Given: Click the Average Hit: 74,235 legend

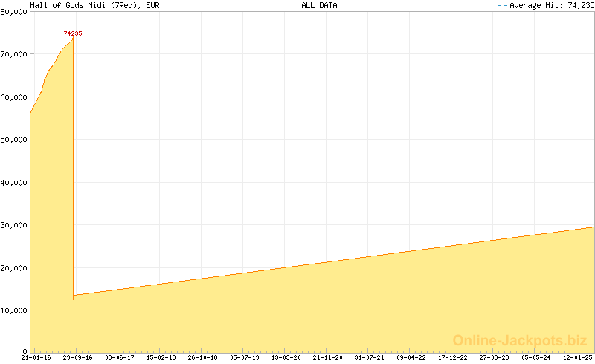Looking at the screenshot, I should click(544, 5).
